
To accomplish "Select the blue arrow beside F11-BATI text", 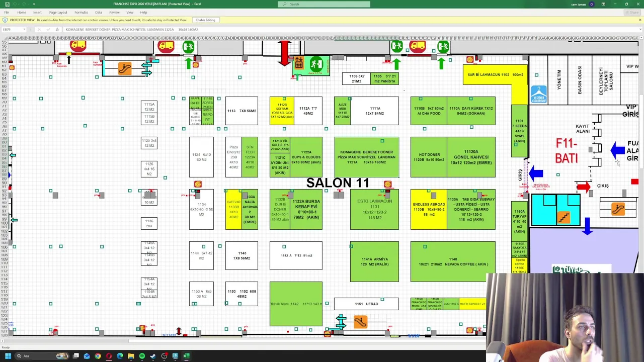I will (618, 150).
